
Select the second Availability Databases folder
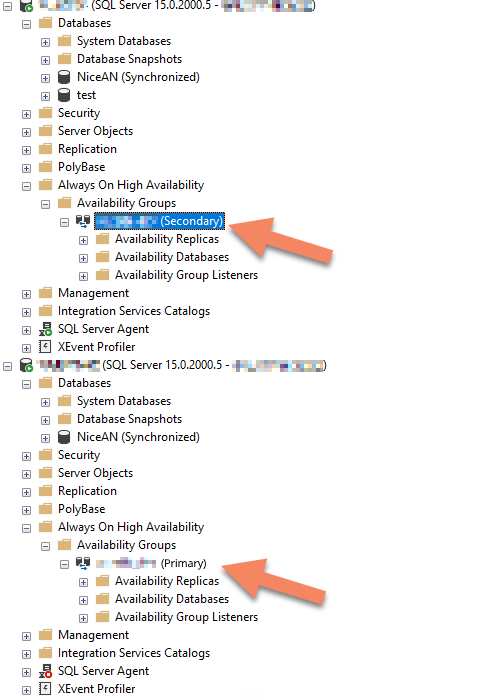point(172,599)
